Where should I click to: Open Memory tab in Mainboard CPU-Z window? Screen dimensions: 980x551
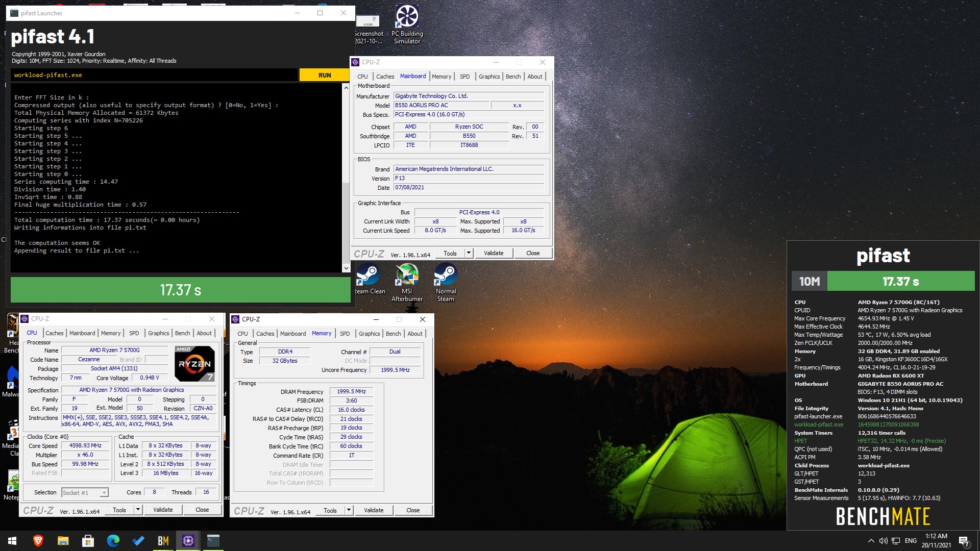point(442,77)
